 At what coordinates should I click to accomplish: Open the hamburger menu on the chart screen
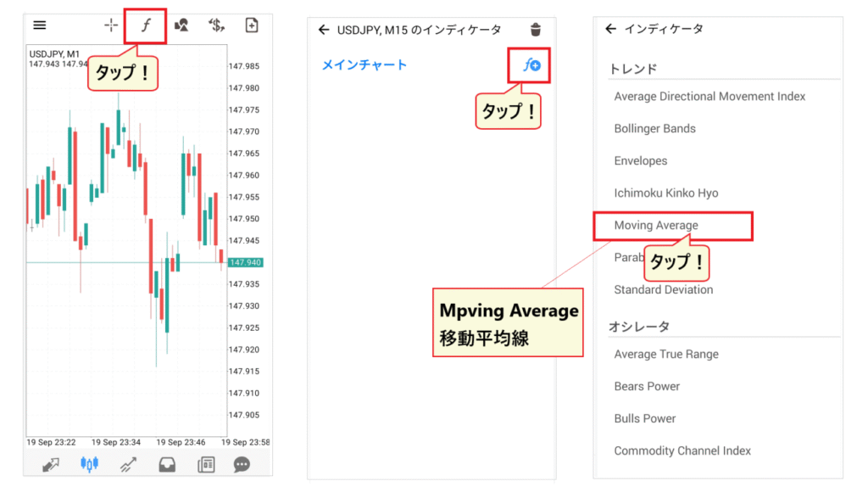(x=40, y=25)
